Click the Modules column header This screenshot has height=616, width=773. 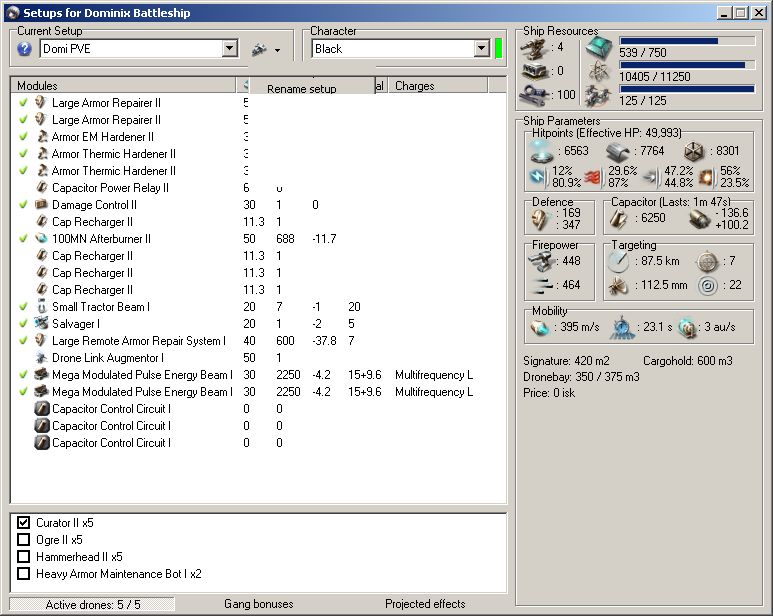coord(123,85)
